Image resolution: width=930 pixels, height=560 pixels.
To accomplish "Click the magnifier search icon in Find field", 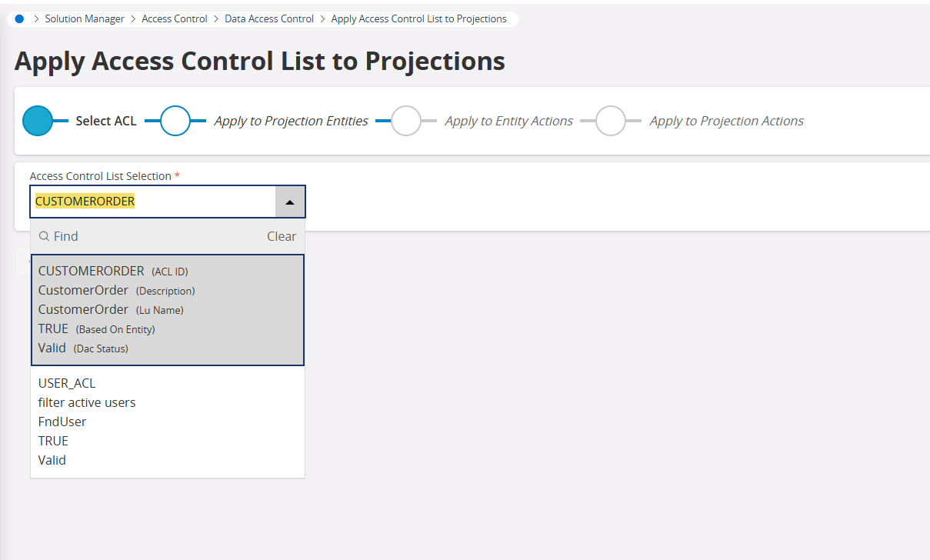I will [x=43, y=236].
